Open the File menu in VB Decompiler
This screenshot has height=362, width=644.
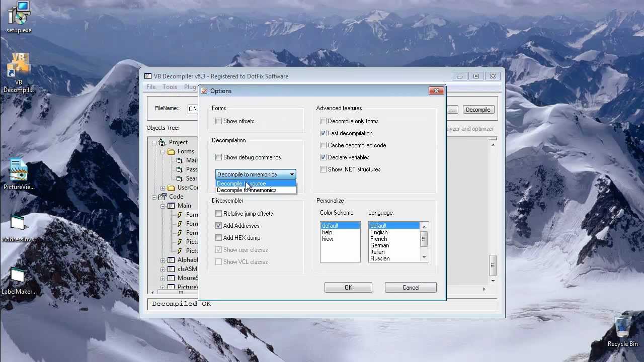coord(151,87)
